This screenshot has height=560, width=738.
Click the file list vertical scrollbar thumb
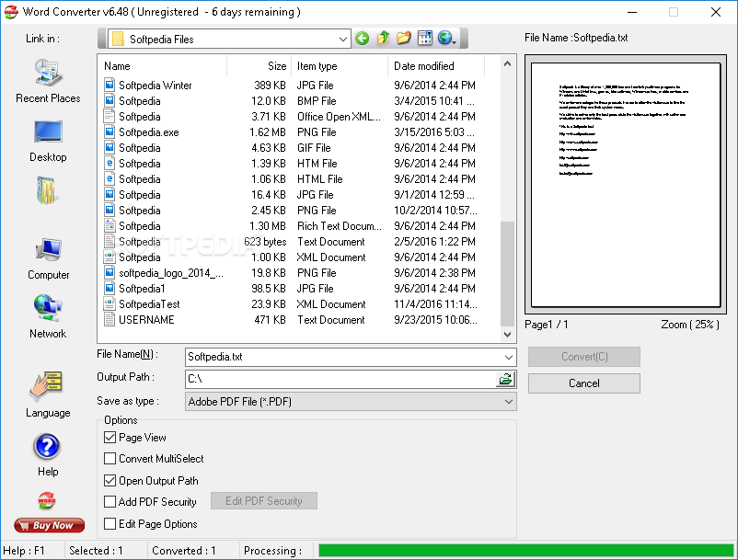[507, 274]
